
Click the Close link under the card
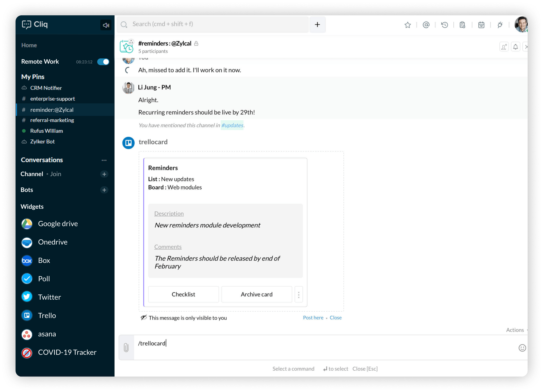point(336,317)
